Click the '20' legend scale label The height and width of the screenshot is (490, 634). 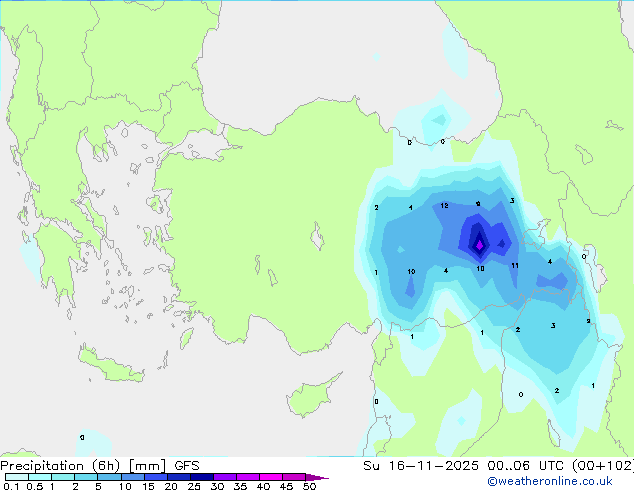click(x=171, y=486)
